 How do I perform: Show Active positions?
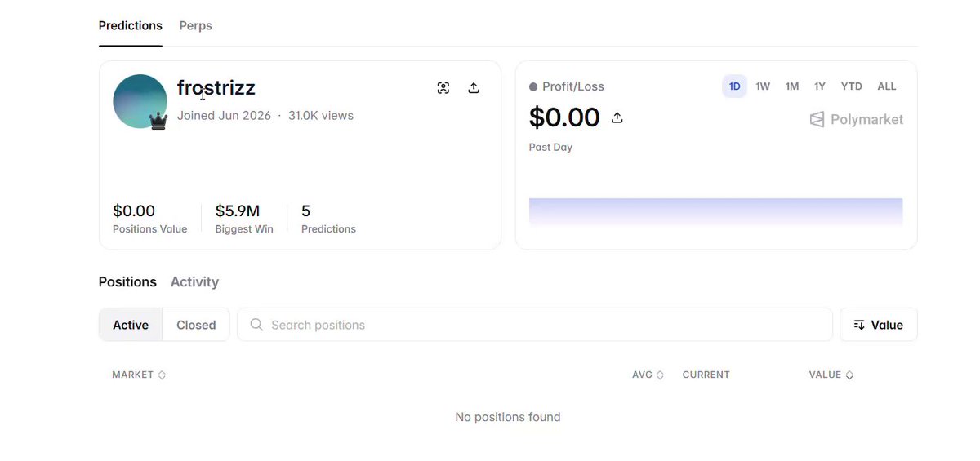pyautogui.click(x=131, y=325)
